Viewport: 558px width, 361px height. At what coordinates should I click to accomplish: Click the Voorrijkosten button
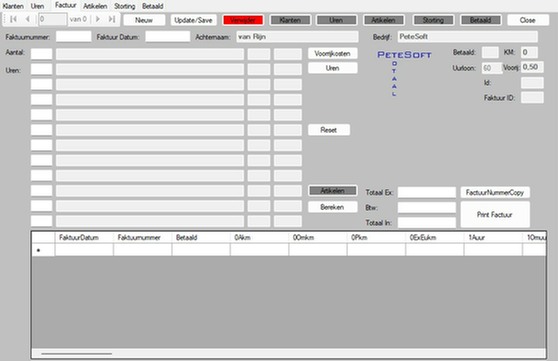click(332, 53)
